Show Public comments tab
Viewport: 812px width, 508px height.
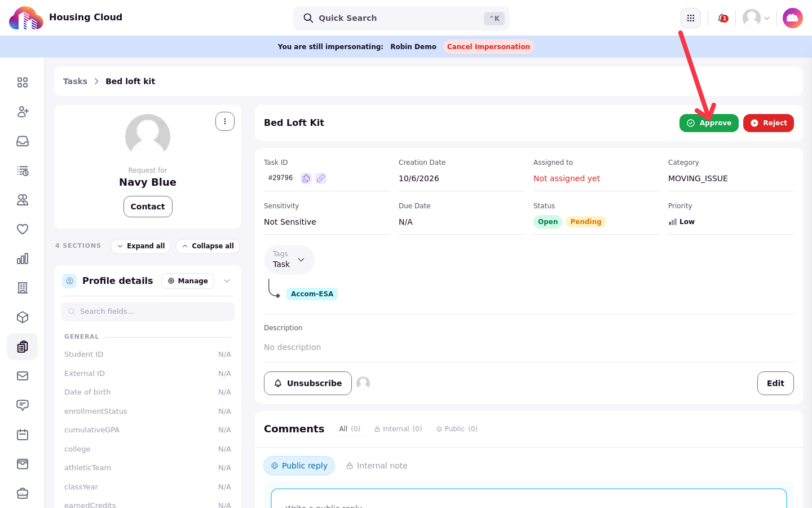tap(457, 429)
